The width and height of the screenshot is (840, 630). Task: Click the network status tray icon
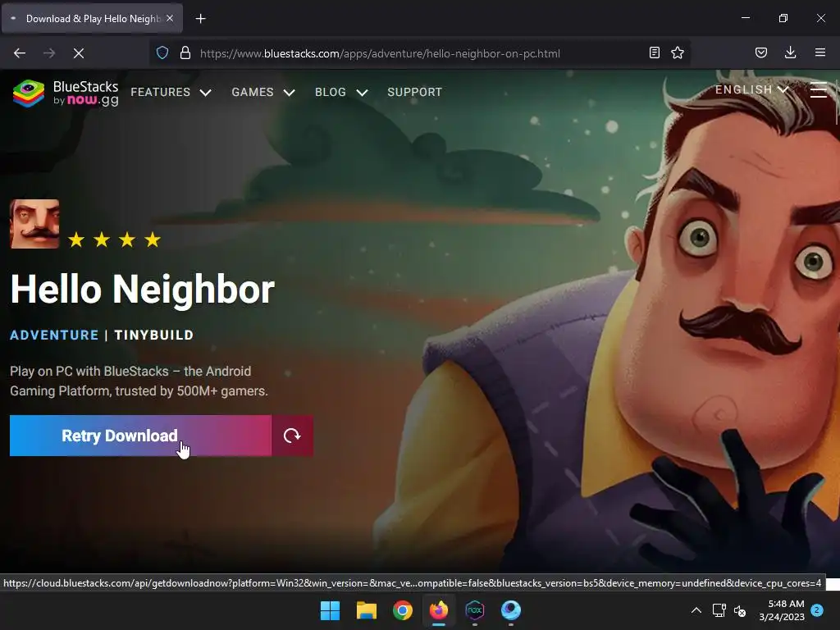(719, 610)
